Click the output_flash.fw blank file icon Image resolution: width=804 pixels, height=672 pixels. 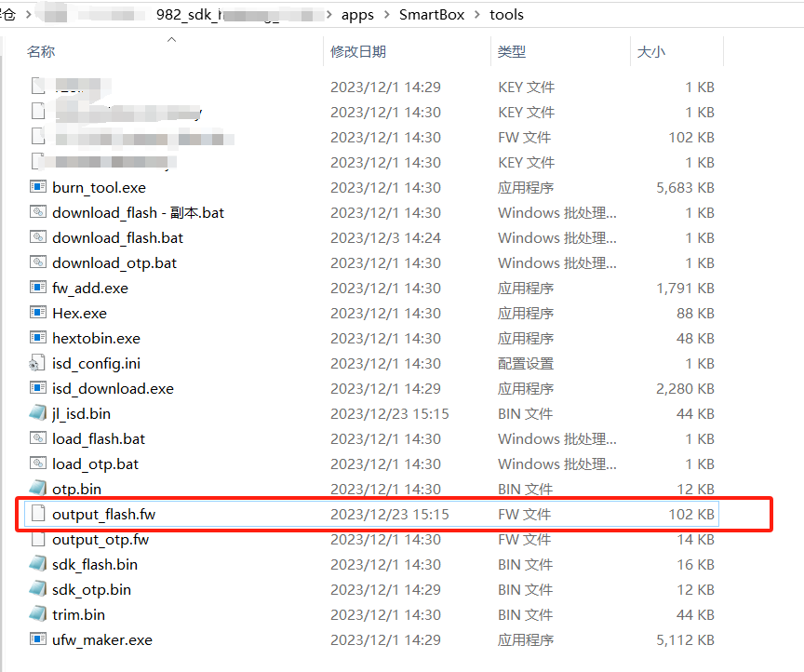coord(38,514)
